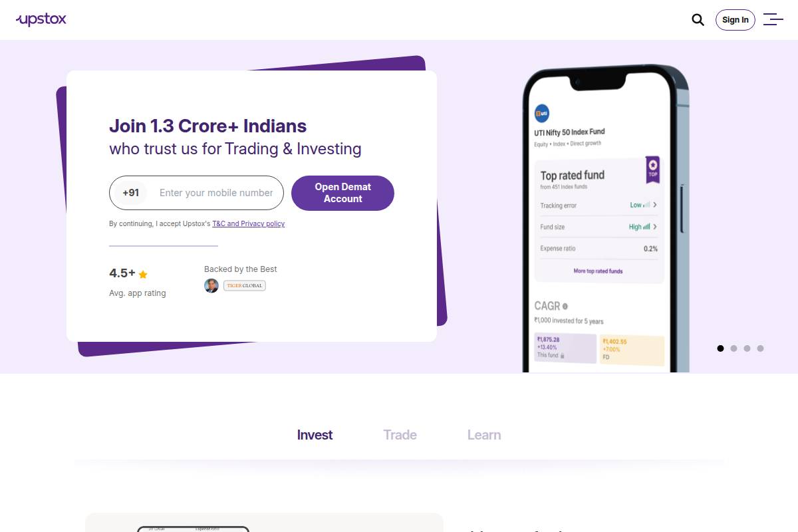Screen dimensions: 798x532
Task: Click the investor portrait avatar
Action: coord(211,286)
